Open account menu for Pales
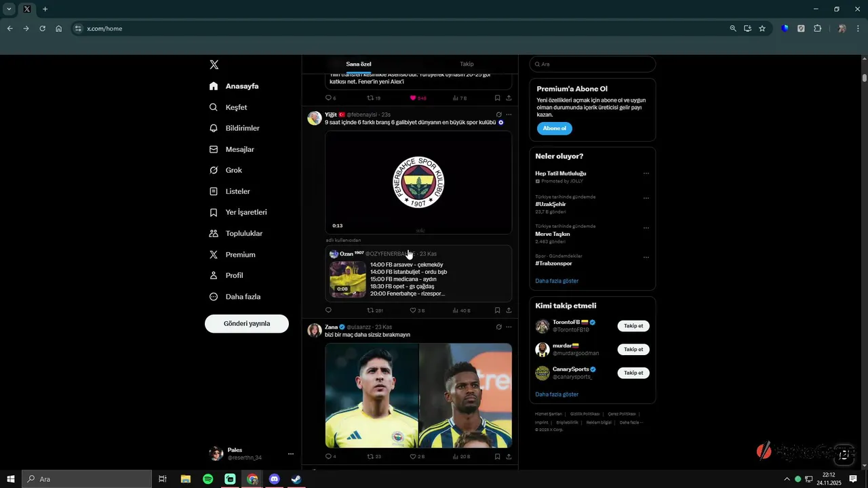 [x=251, y=453]
